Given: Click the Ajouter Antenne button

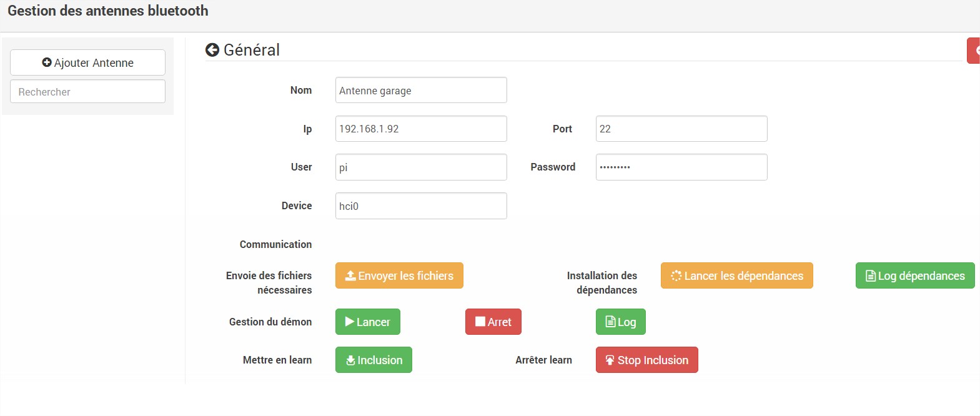Looking at the screenshot, I should click(x=87, y=62).
